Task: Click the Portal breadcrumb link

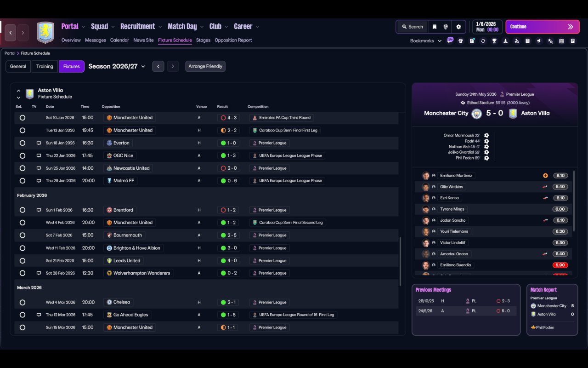Action: tap(10, 53)
